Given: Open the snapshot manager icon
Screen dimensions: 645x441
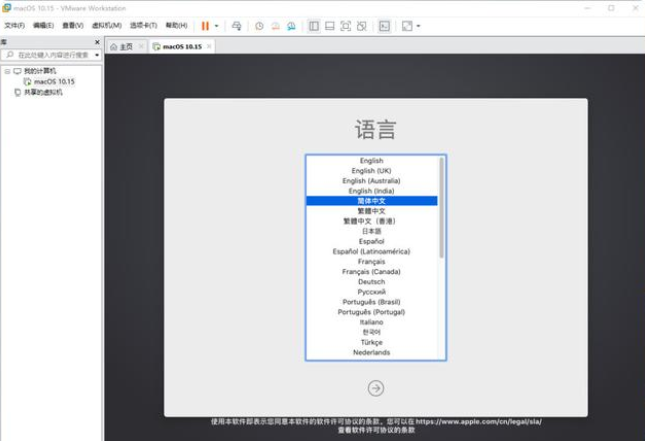Looking at the screenshot, I should tap(291, 26).
